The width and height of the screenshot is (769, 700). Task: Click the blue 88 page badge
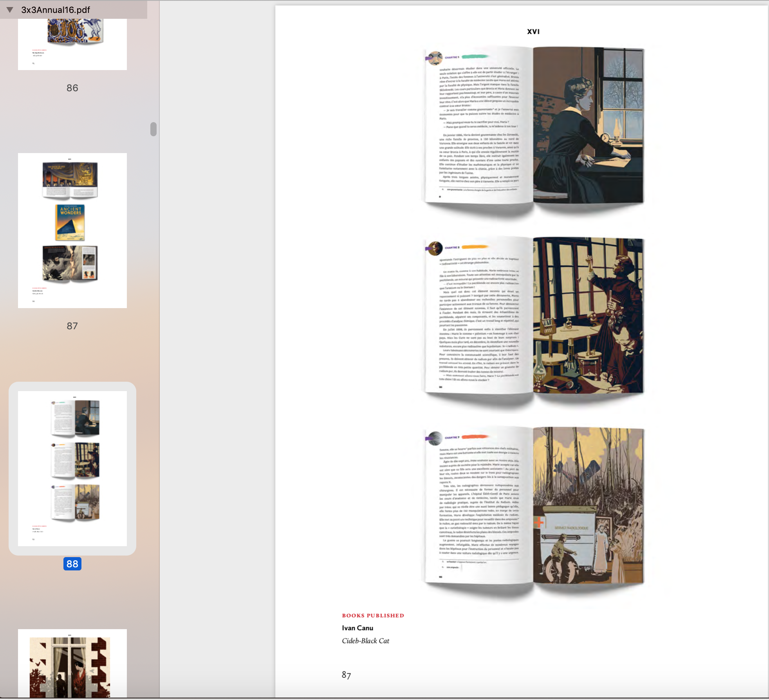tap(72, 564)
